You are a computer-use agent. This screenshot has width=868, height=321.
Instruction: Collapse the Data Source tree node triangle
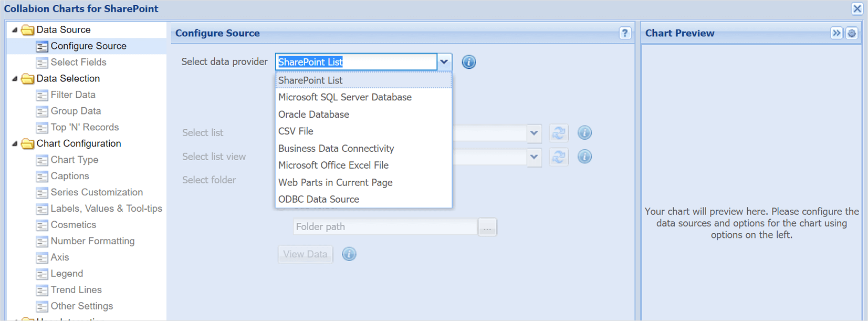[15, 30]
